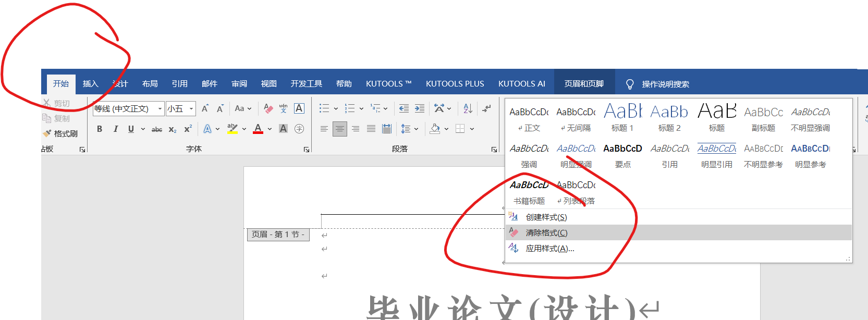Click the phonetic guide (wén) icon
The image size is (868, 320).
coord(284,108)
